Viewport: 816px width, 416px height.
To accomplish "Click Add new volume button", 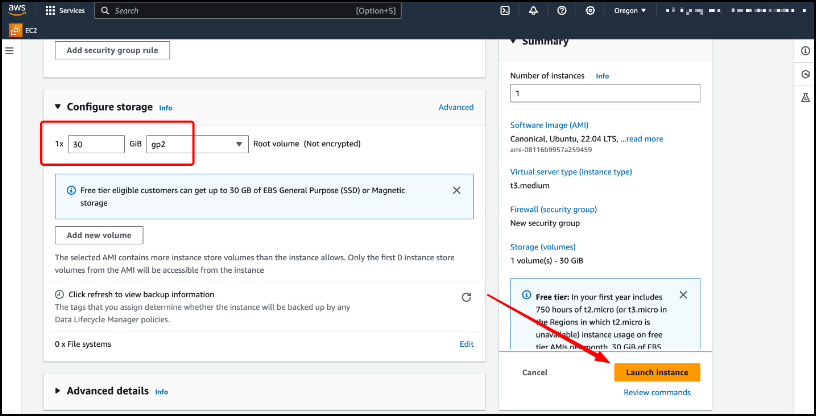I will coord(99,235).
